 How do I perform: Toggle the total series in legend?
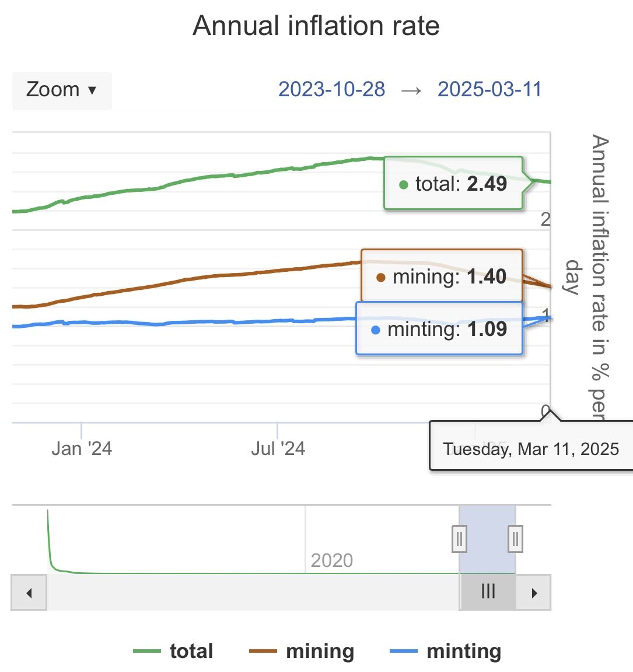[173, 651]
